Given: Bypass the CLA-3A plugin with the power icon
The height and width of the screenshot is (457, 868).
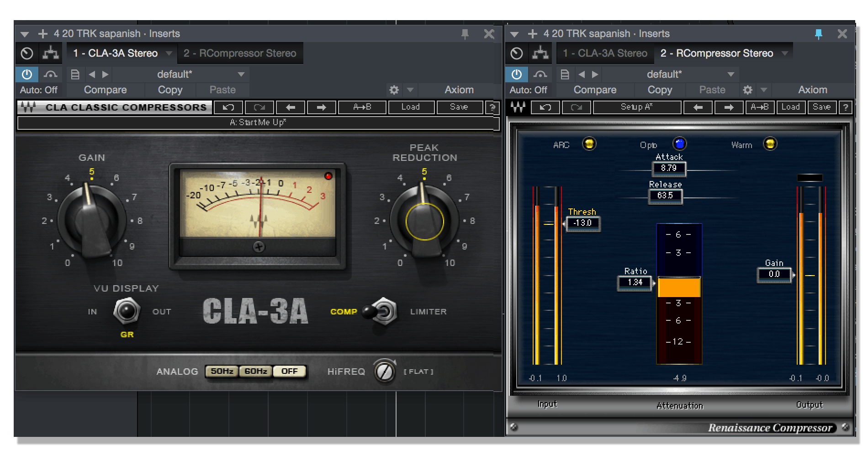Looking at the screenshot, I should (x=26, y=74).
